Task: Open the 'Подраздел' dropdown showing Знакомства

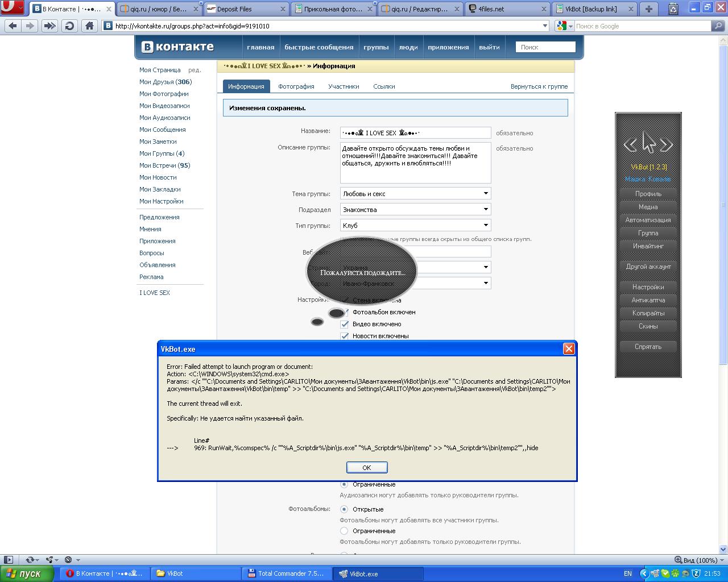Action: (x=416, y=209)
